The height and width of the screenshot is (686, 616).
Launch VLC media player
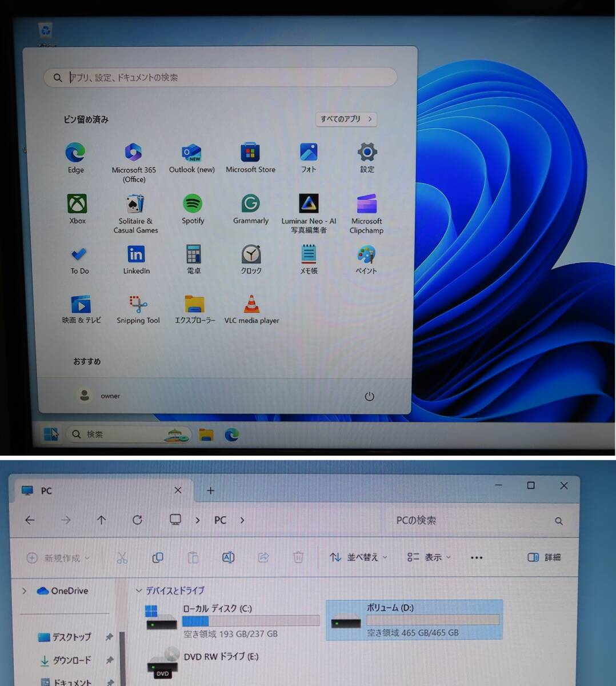click(x=251, y=310)
